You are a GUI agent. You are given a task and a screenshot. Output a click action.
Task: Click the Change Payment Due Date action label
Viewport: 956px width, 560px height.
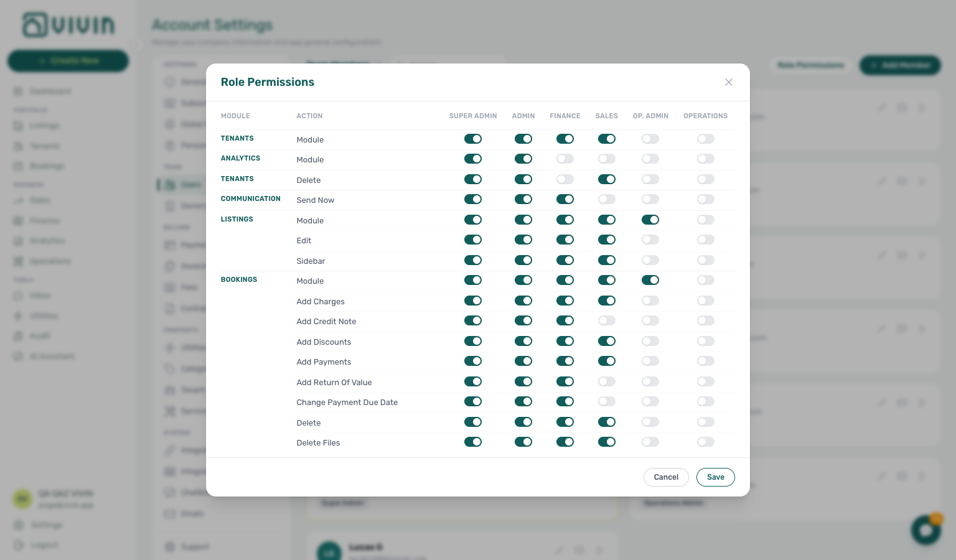pos(347,403)
